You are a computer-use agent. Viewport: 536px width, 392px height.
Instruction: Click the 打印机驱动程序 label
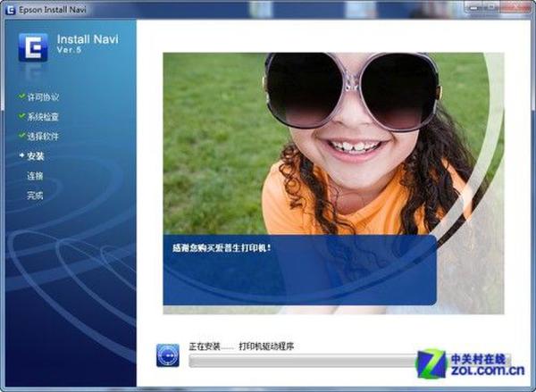266,346
